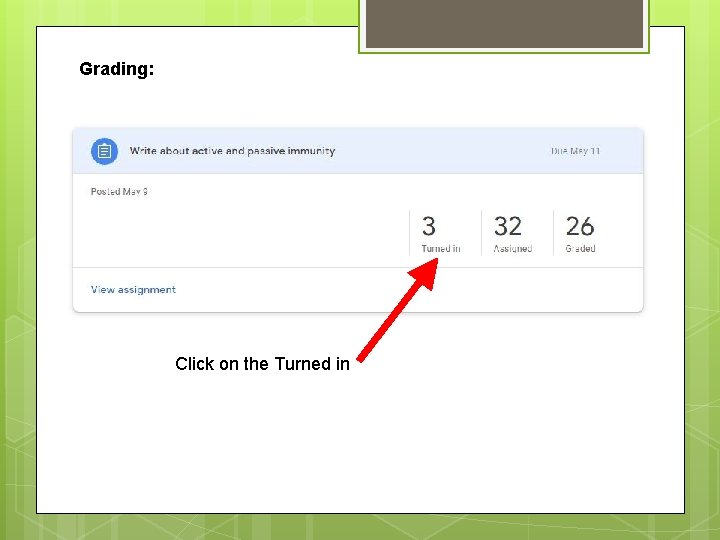Click the 26 Graded count

click(580, 234)
